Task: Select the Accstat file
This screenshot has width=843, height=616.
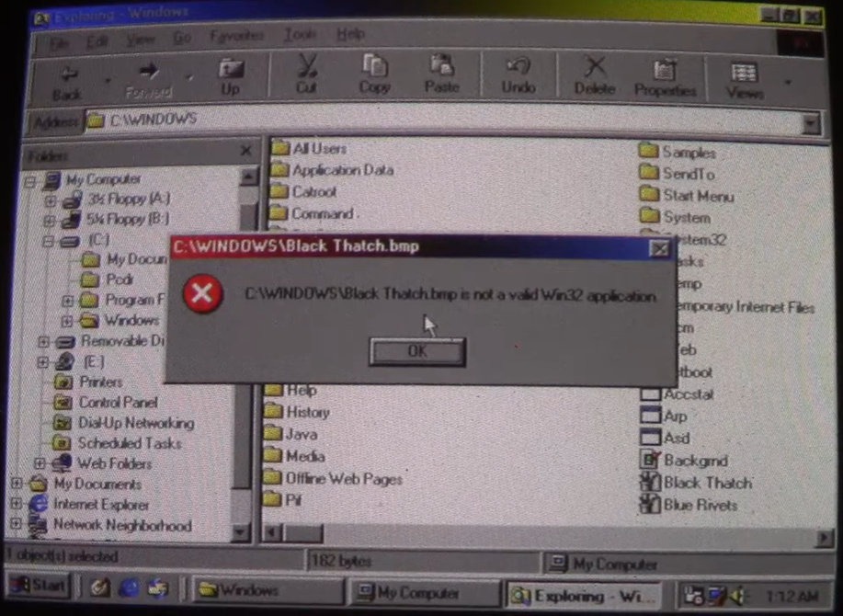Action: 689,394
